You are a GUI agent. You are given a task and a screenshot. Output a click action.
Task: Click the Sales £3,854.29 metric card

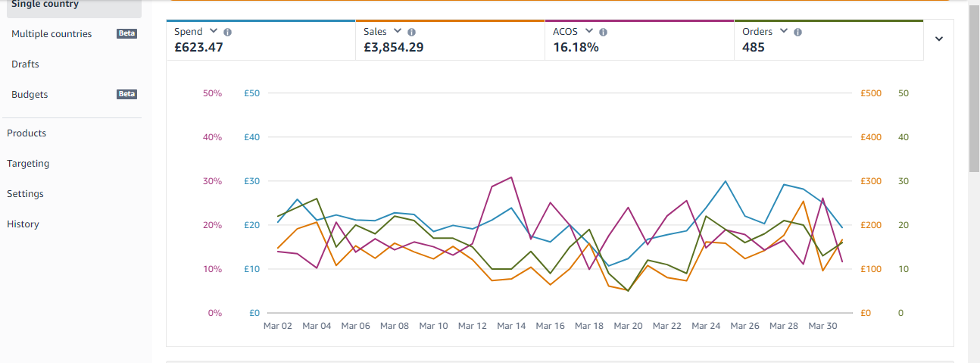coord(451,39)
